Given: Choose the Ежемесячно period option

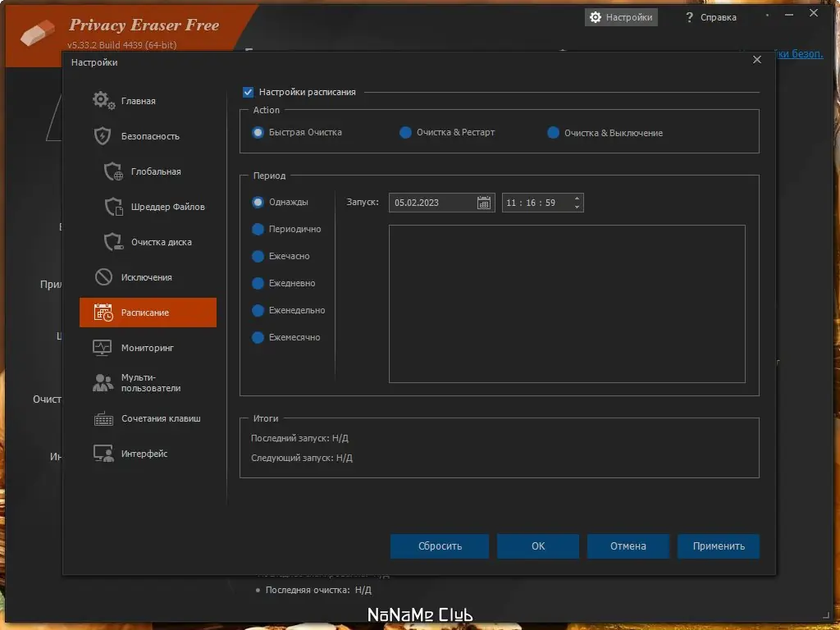Looking at the screenshot, I should pyautogui.click(x=286, y=337).
